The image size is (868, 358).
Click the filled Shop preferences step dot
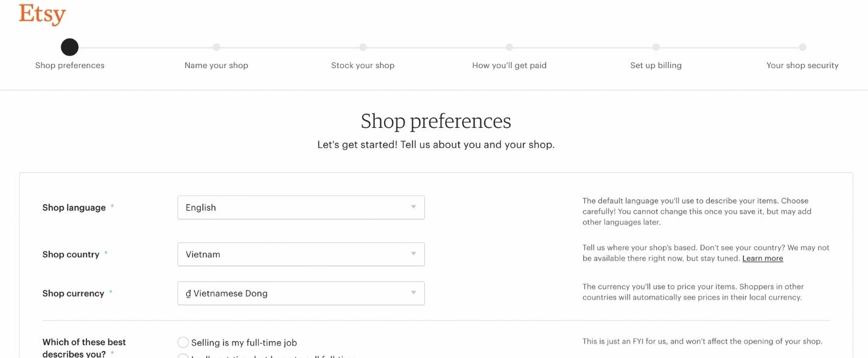coord(70,47)
